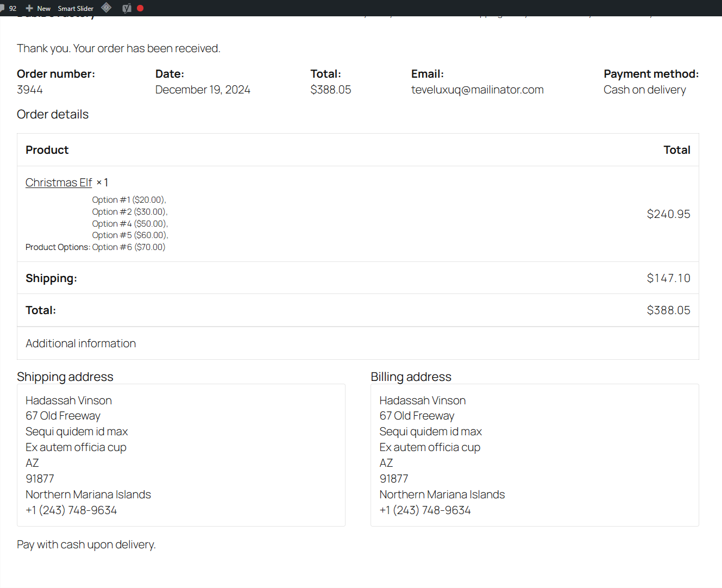Click the $388.05 total in order summary
This screenshot has width=722, height=588.
(331, 90)
